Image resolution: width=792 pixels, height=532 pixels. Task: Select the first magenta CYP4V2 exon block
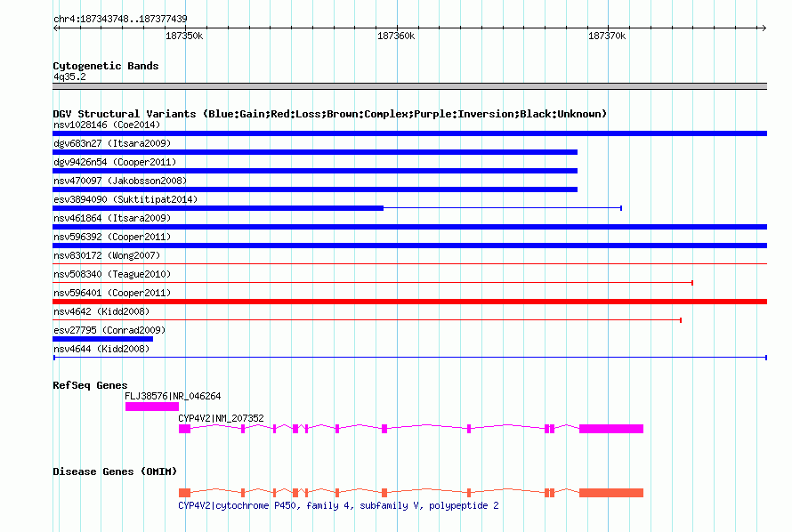184,429
